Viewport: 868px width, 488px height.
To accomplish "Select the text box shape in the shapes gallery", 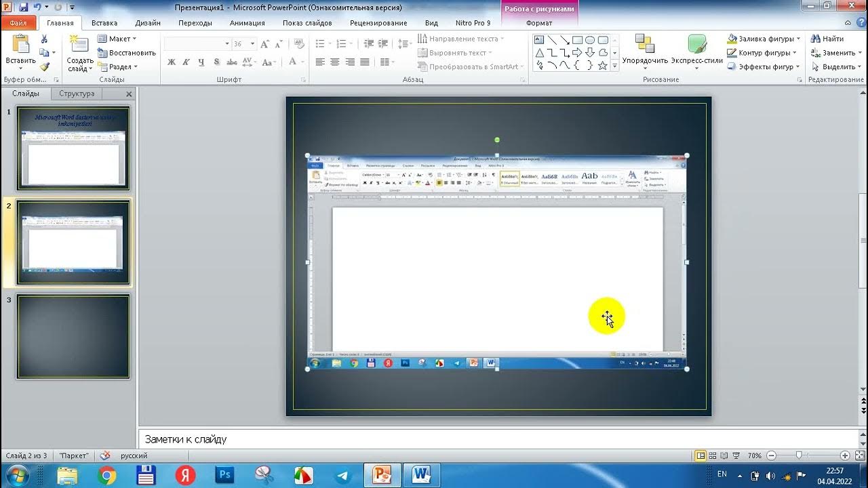I will click(x=540, y=40).
